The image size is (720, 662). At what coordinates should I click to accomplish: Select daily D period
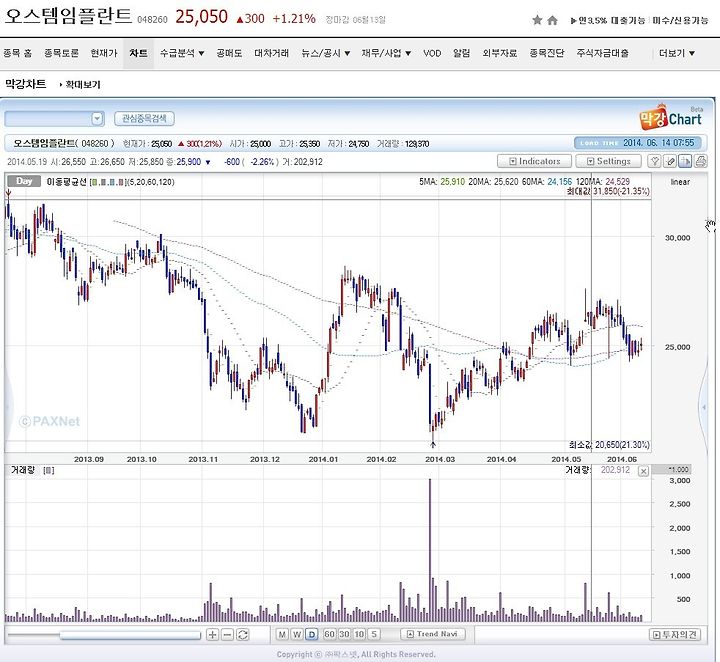click(312, 634)
